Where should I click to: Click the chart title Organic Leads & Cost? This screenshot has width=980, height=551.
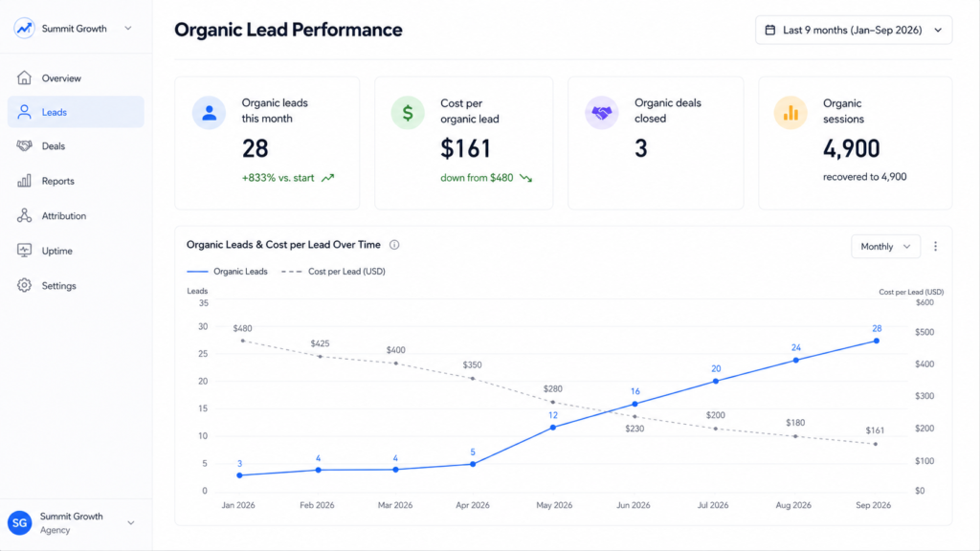[x=283, y=245]
